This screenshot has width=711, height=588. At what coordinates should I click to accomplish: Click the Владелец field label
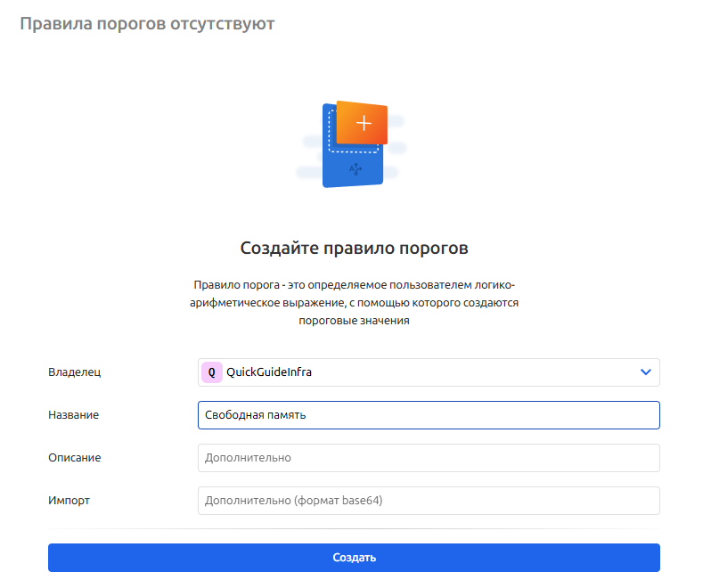pos(74,372)
